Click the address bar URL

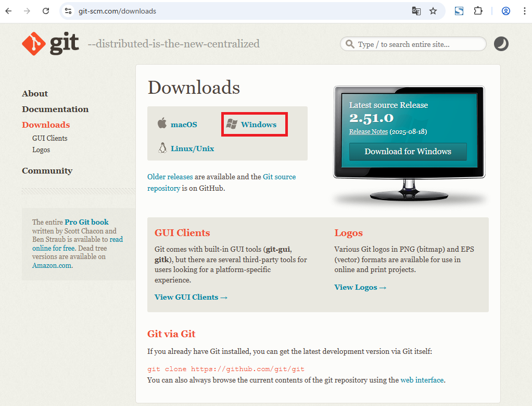click(x=118, y=11)
